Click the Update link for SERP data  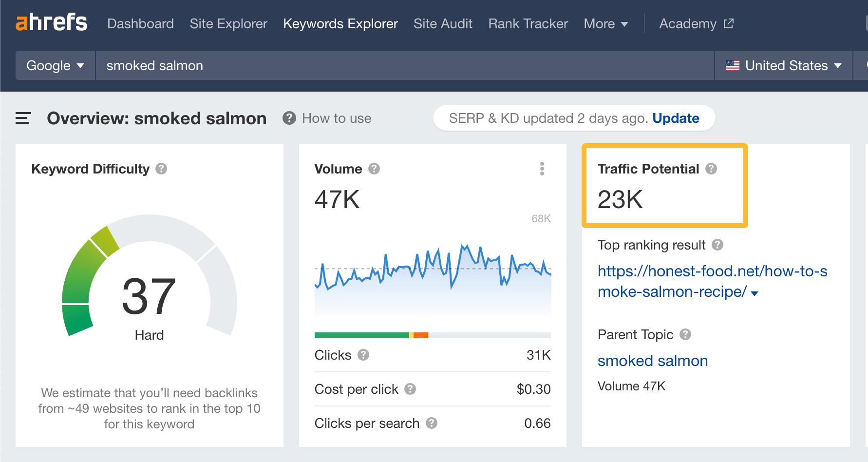pos(676,118)
